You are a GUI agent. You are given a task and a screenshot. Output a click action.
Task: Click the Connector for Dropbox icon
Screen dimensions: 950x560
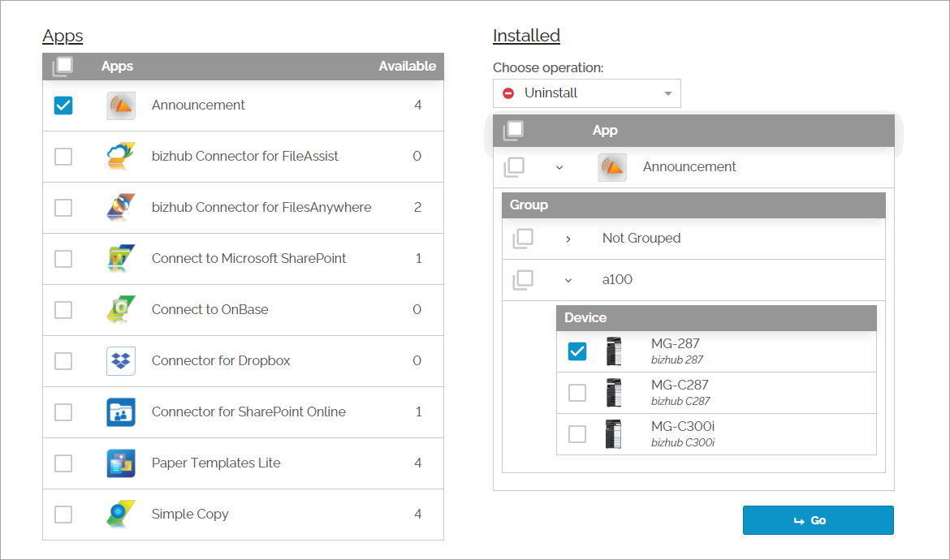(x=121, y=361)
